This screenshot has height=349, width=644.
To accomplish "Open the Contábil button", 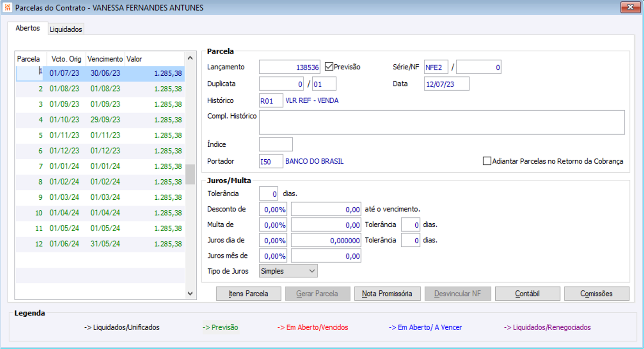I will point(527,294).
